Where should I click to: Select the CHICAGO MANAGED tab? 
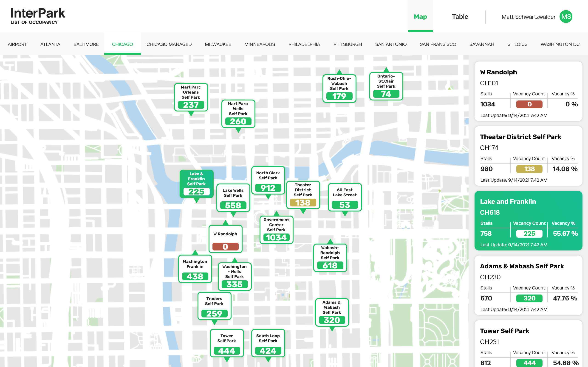coord(169,44)
